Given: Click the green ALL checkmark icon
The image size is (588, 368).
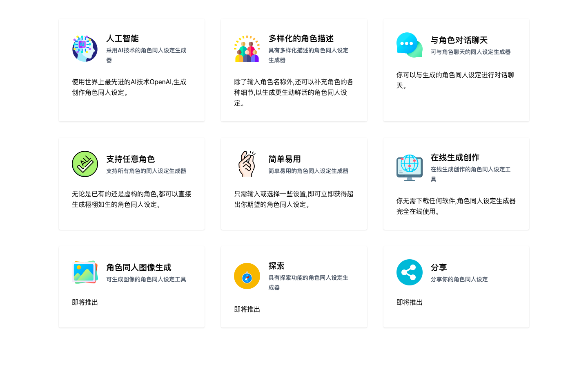Looking at the screenshot, I should (85, 164).
